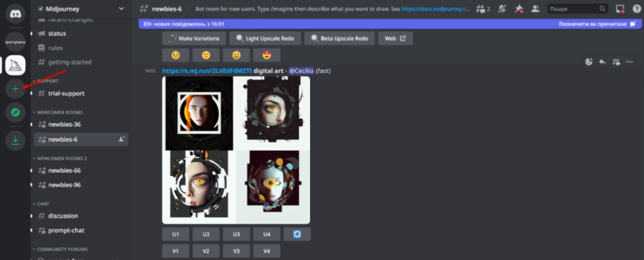Viewport: 644px width, 260px height.
Task: Open the trial-support channel
Action: 66,93
